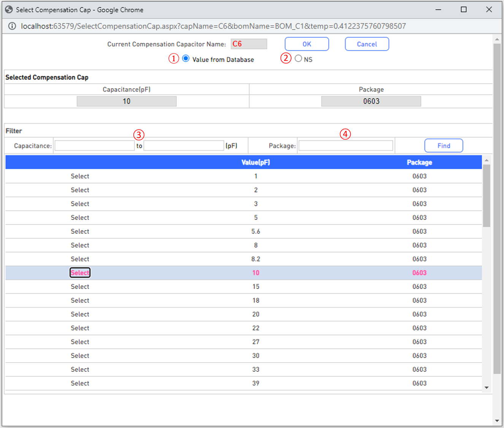Click the Cancel button
Screen dimensions: 504x428
click(366, 44)
